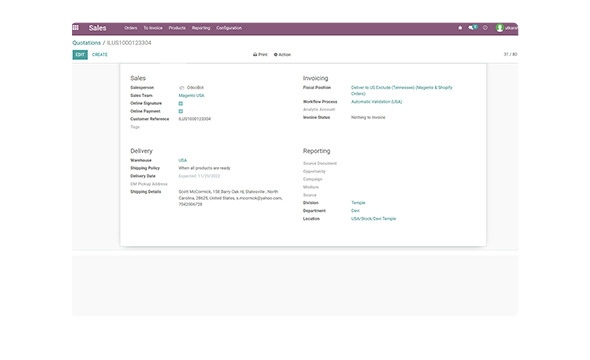Image resolution: width=590 pixels, height=360 pixels.
Task: Open the USA warehouse link
Action: pos(182,160)
